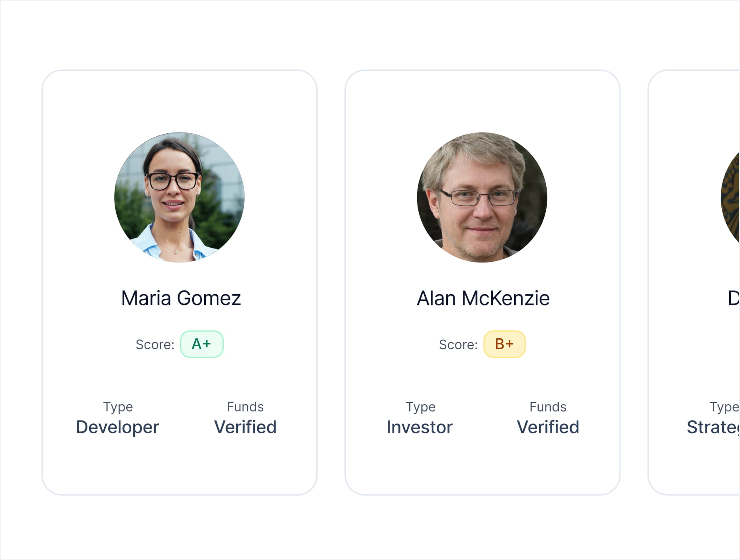Select the Type label on Alan McKenzie's card

420,407
